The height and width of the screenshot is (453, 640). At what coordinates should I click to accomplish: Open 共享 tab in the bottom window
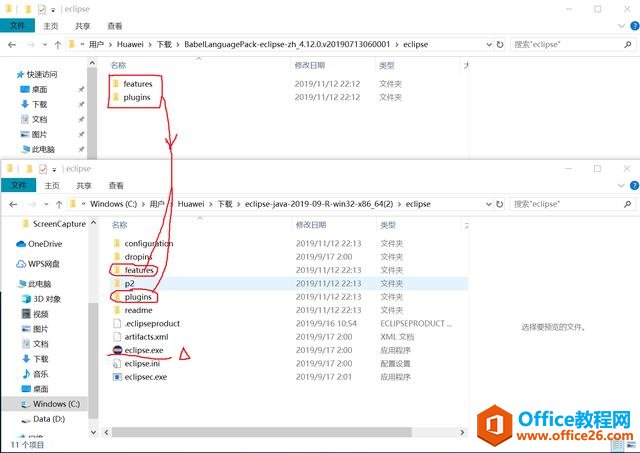coord(84,186)
